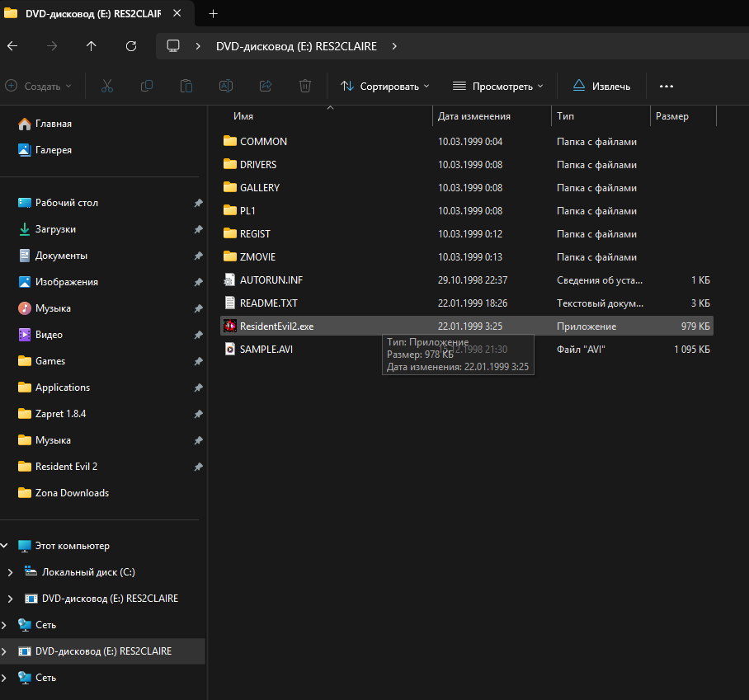Click the Текстовый докум... type cell
The image size is (749, 700).
(600, 303)
